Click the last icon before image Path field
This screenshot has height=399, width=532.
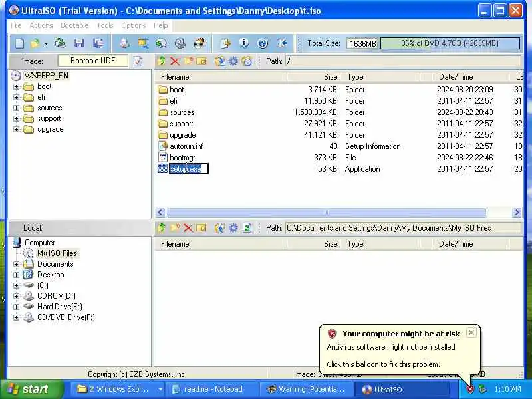pyautogui.click(x=247, y=61)
